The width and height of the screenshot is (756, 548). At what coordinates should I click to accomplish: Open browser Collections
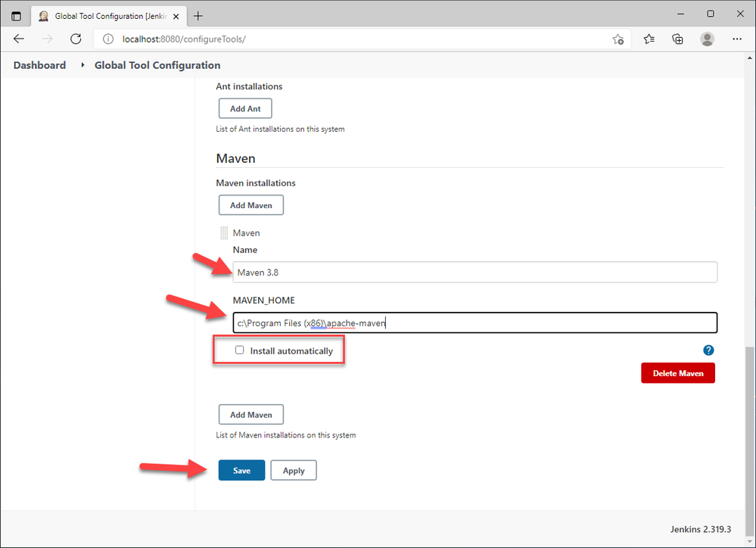pyautogui.click(x=677, y=39)
